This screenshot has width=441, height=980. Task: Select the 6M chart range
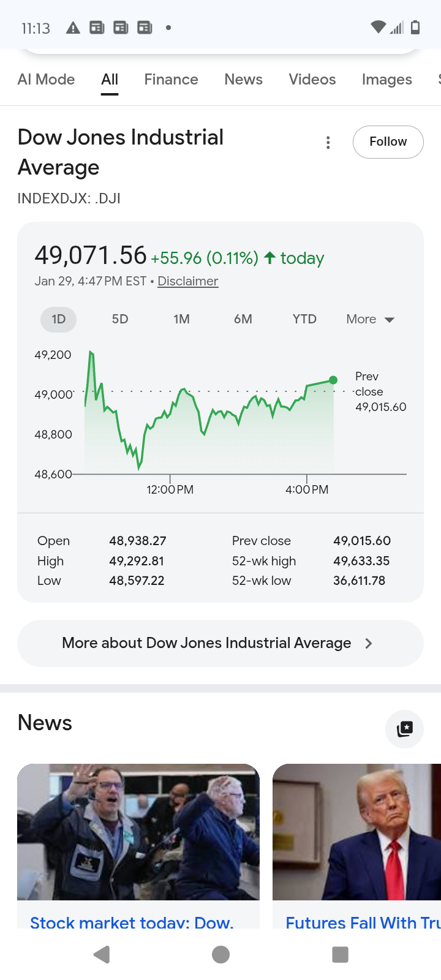243,319
